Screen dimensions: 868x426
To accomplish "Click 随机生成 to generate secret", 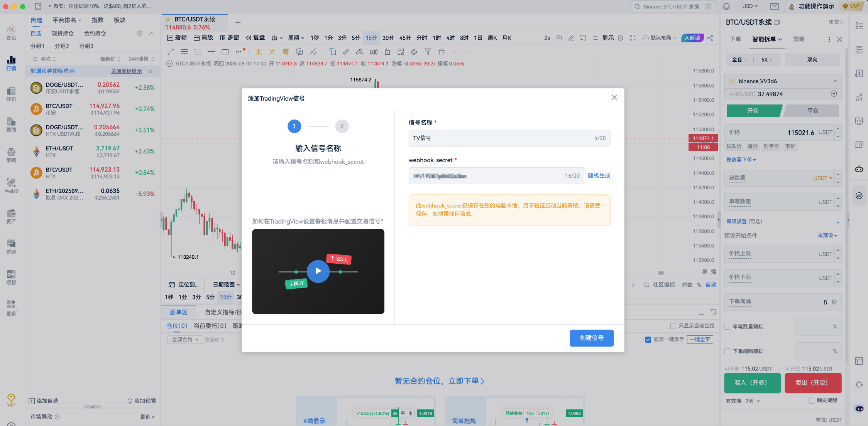I will pyautogui.click(x=599, y=176).
